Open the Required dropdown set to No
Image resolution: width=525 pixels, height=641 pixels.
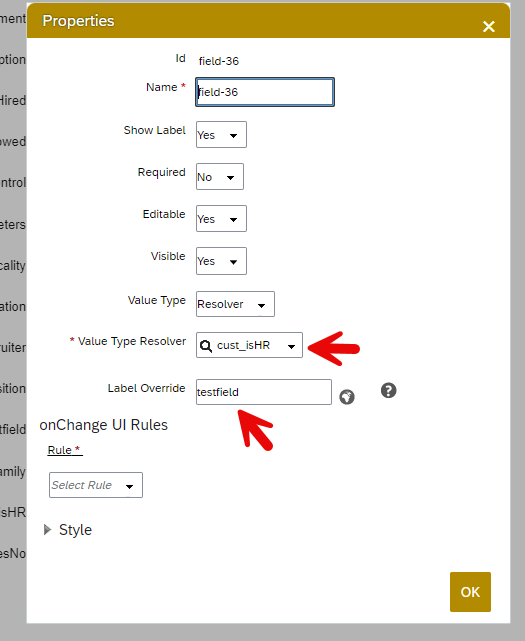click(x=220, y=177)
